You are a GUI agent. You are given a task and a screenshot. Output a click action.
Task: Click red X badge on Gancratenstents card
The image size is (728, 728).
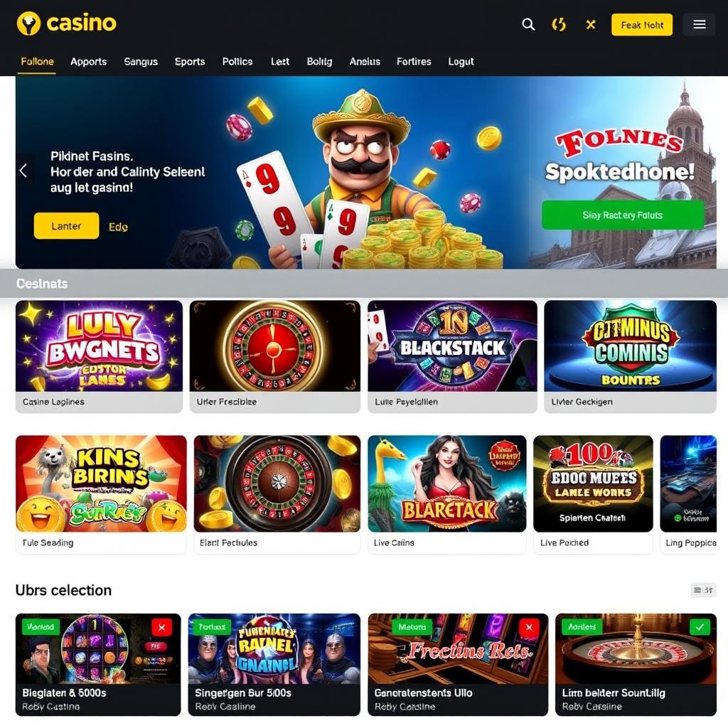tap(529, 627)
